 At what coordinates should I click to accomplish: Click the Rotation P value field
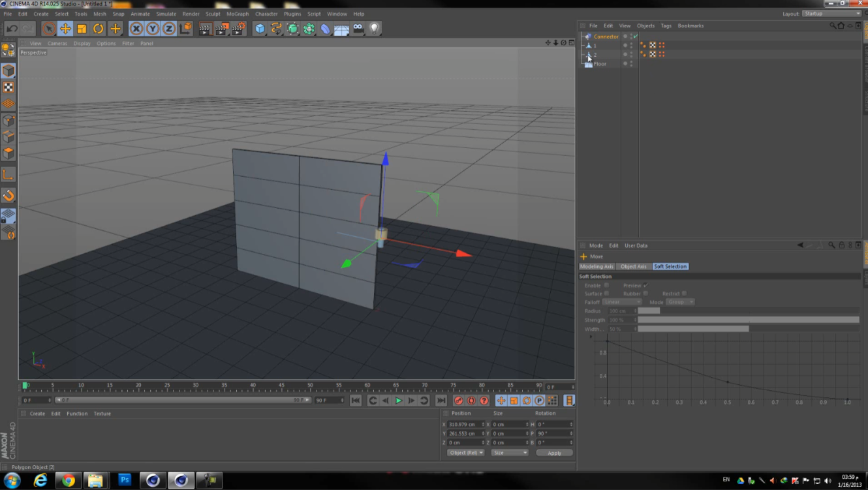tap(553, 434)
